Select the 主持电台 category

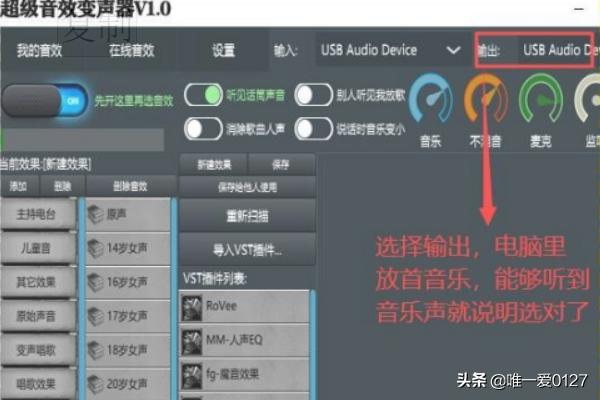point(37,214)
